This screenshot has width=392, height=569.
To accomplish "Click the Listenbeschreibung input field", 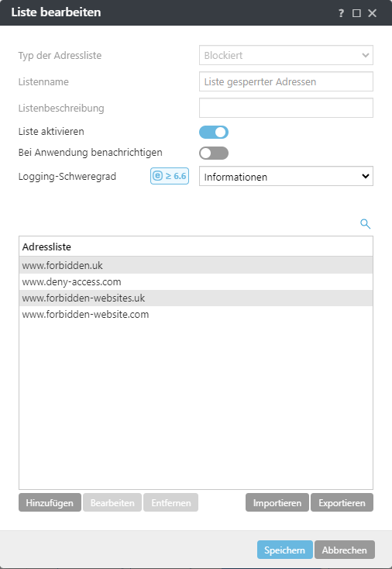I will click(x=286, y=108).
